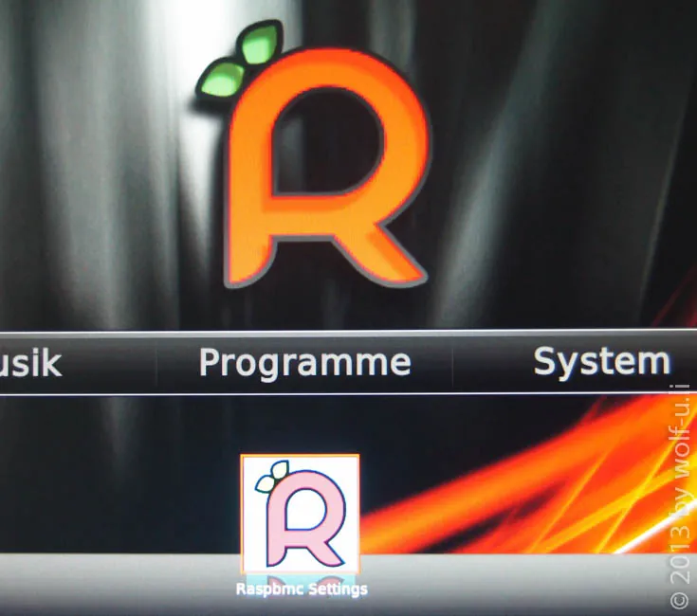Select the Programme menu item
This screenshot has width=697, height=616.
click(304, 363)
